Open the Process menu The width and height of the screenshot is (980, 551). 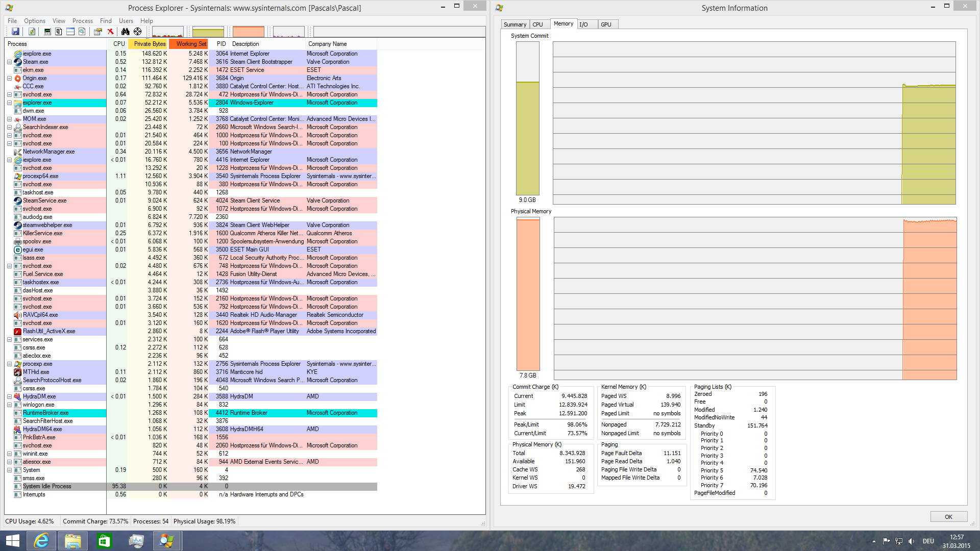(x=83, y=21)
